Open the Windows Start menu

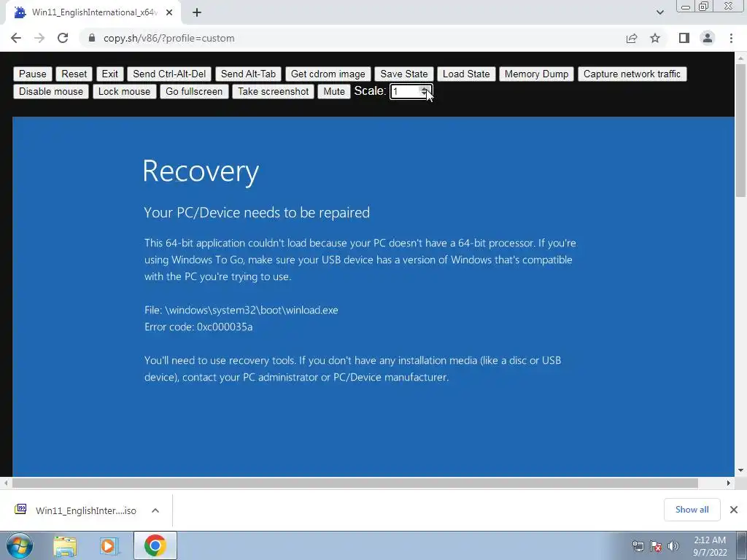(x=20, y=545)
